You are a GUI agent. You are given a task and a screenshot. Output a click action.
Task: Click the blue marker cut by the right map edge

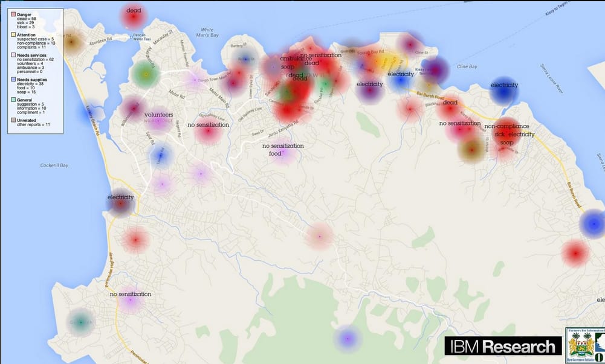coord(594,224)
